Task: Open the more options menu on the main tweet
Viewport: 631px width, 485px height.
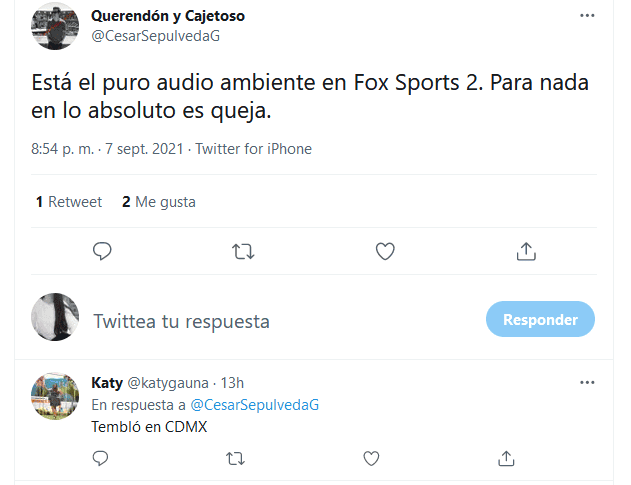Action: point(588,17)
